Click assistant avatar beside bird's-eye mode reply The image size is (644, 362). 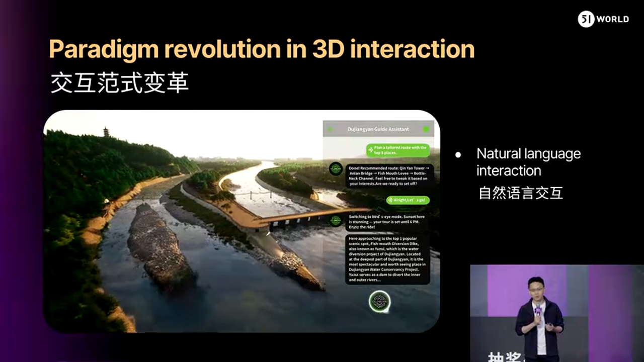[336, 220]
